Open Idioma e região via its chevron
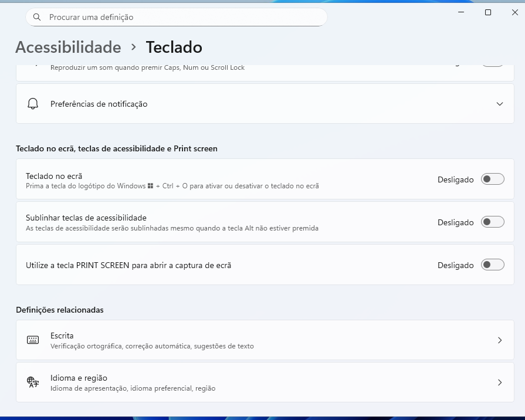This screenshot has width=525, height=420. tap(499, 382)
